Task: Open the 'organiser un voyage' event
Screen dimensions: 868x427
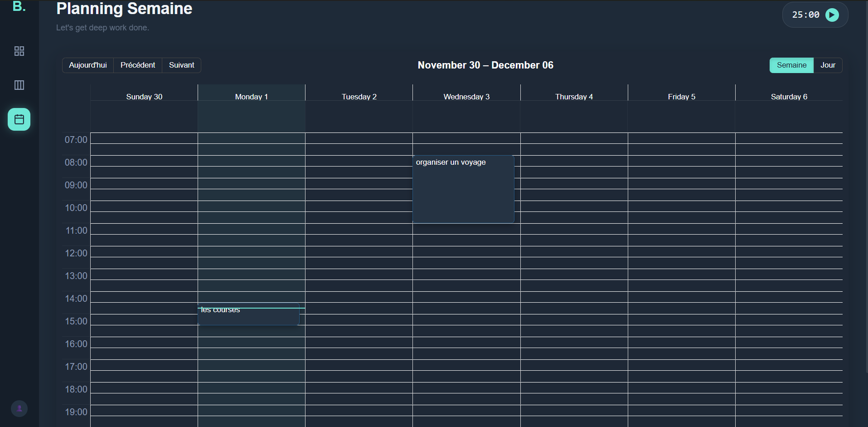Action: point(463,189)
